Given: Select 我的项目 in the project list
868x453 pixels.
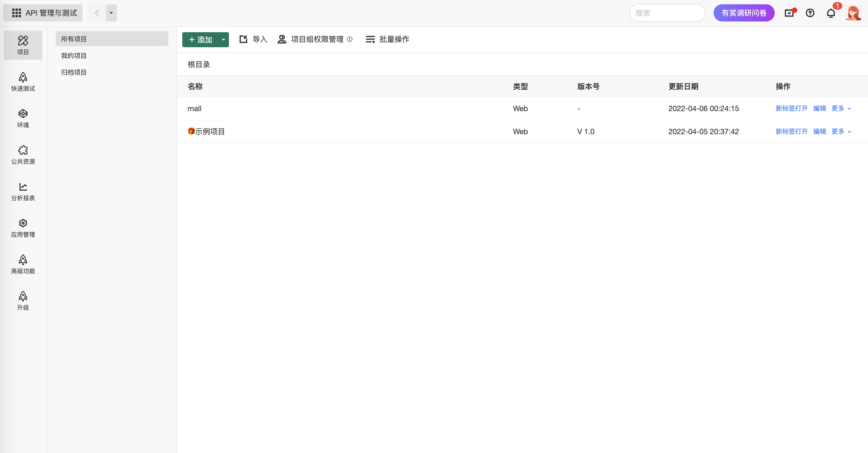Looking at the screenshot, I should [x=74, y=56].
